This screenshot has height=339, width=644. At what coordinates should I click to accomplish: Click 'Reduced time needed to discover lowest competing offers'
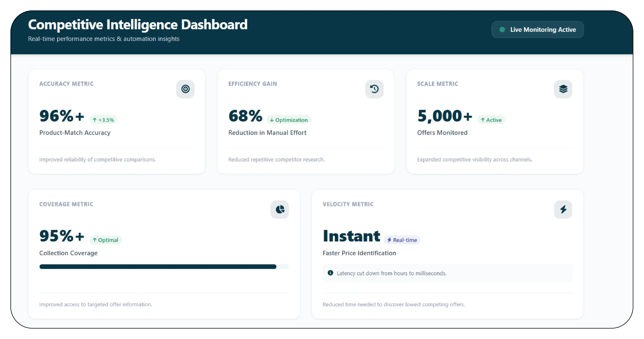(394, 304)
